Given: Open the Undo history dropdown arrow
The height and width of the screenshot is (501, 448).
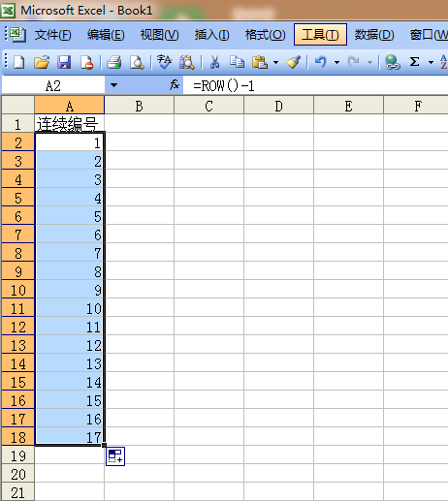Looking at the screenshot, I should click(x=336, y=62).
